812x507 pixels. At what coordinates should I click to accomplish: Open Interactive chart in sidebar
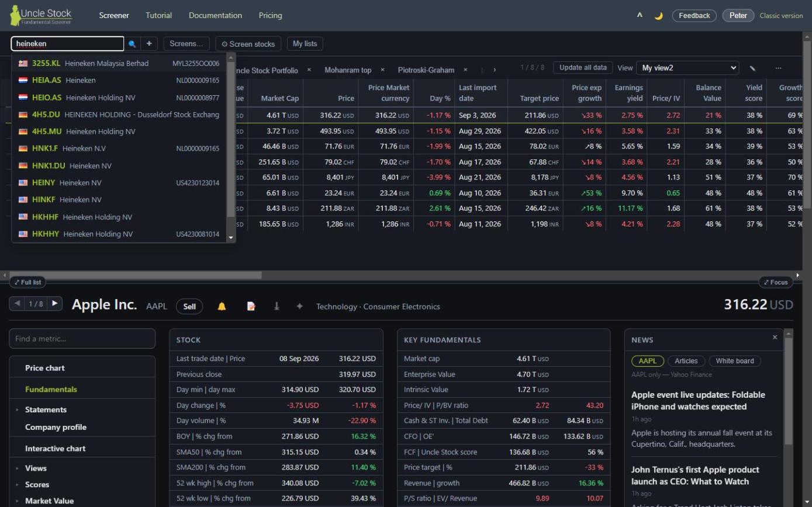(55, 449)
